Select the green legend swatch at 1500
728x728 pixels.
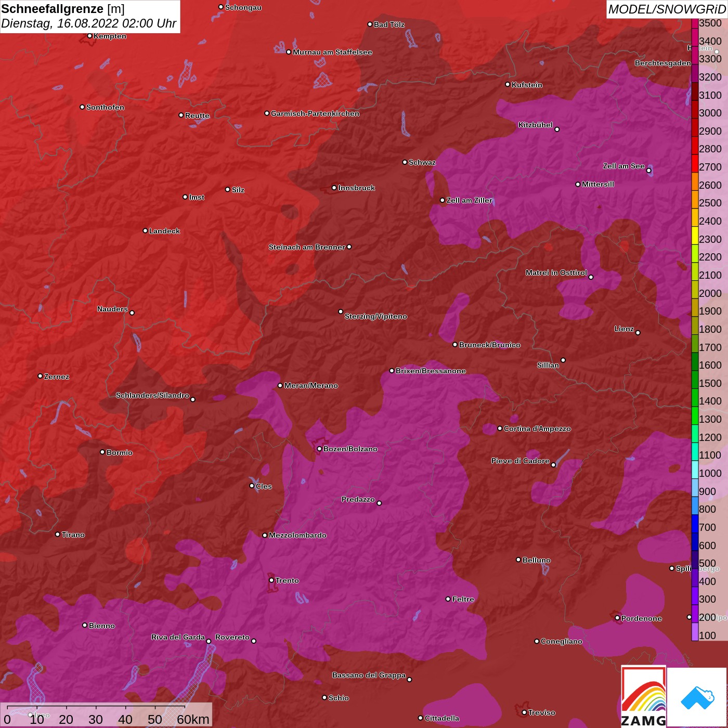[695, 379]
